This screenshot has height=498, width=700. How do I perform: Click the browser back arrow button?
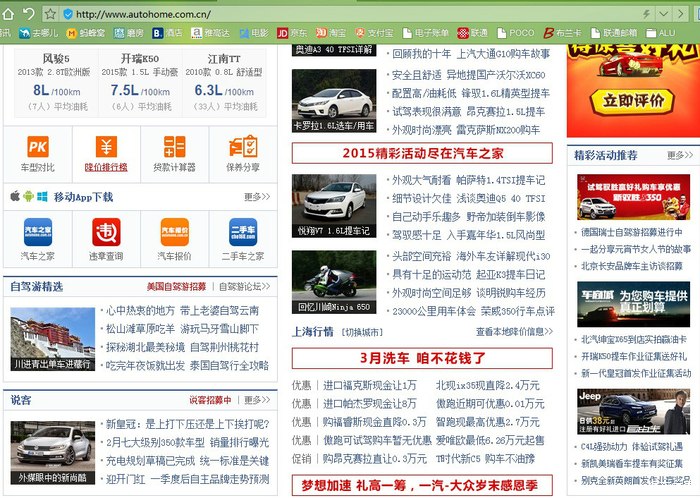pos(9,13)
